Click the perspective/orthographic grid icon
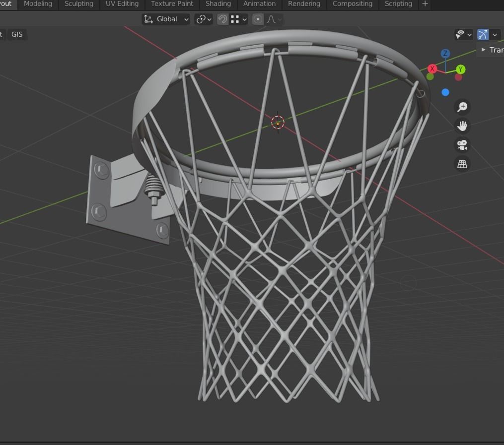Screen dimensions: 504x445 (462, 163)
